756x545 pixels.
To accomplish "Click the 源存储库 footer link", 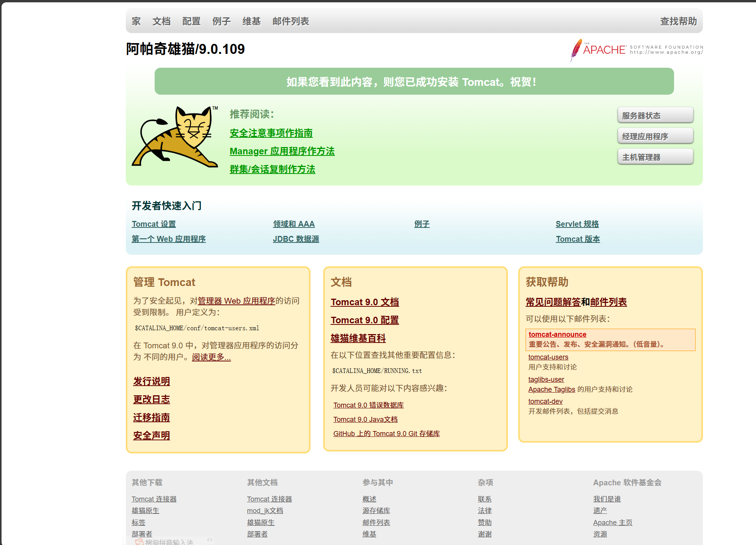I will click(376, 511).
